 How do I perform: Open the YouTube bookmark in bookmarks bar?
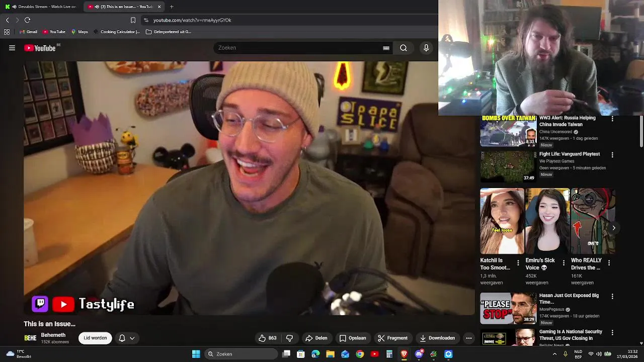pos(54,32)
